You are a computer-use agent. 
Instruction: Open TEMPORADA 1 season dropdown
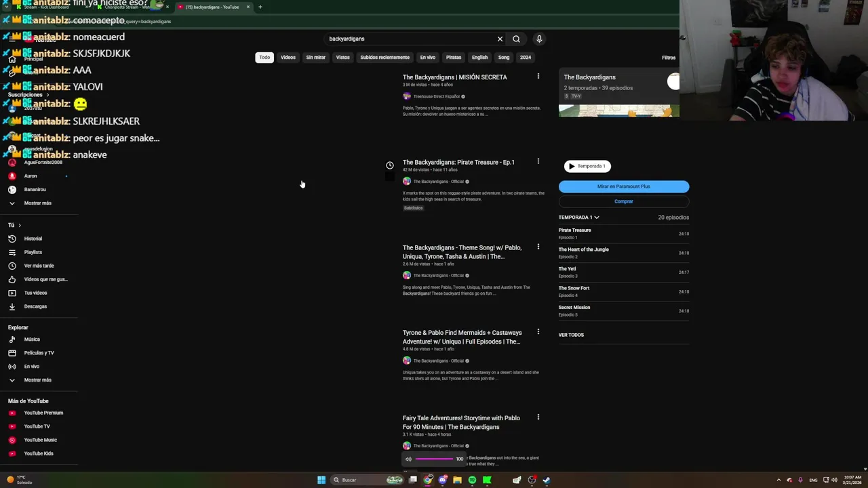click(578, 218)
